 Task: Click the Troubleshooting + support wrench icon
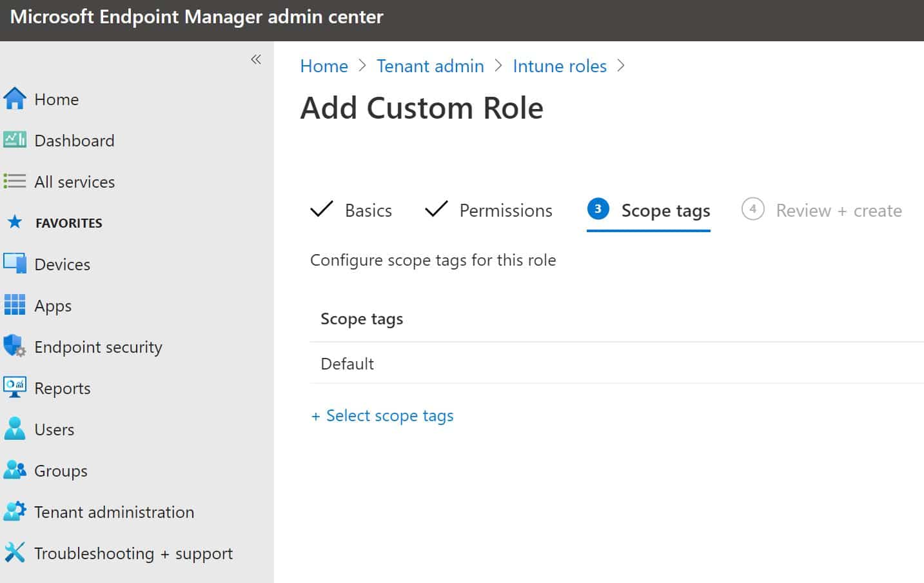tap(14, 553)
